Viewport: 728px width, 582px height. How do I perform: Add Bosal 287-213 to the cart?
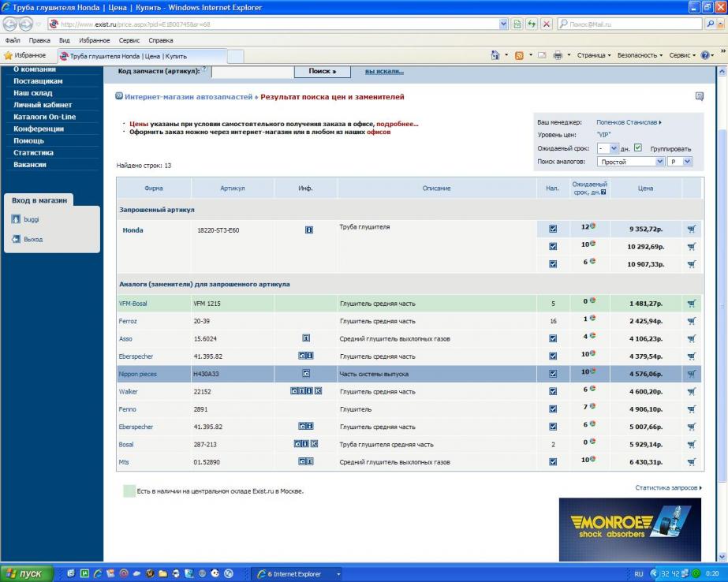point(691,445)
